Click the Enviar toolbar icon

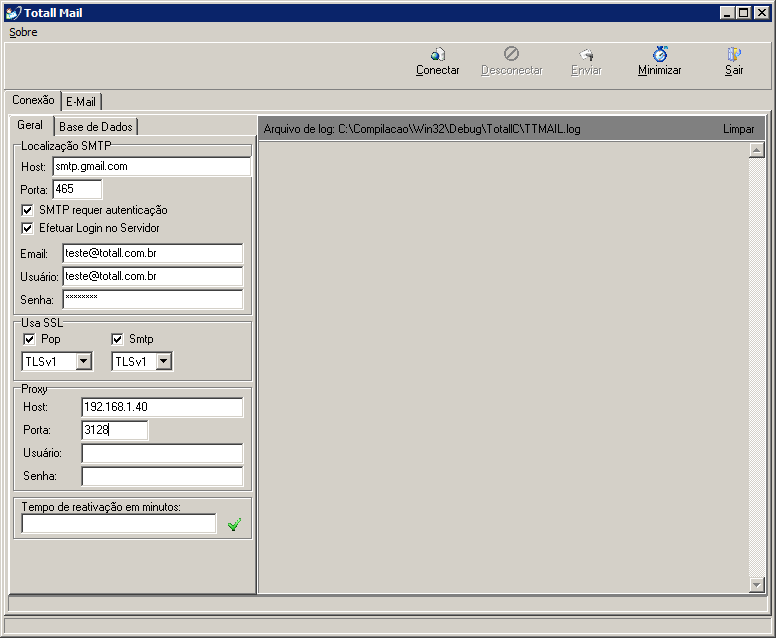click(586, 54)
